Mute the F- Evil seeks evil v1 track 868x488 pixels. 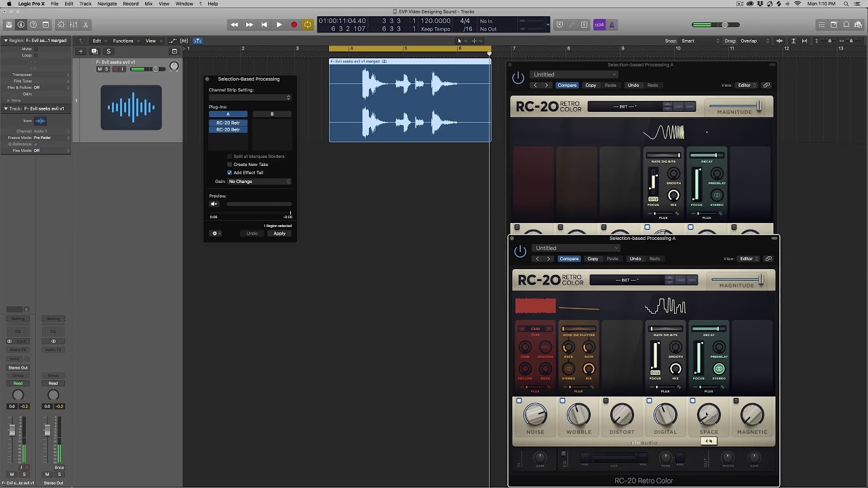point(100,69)
